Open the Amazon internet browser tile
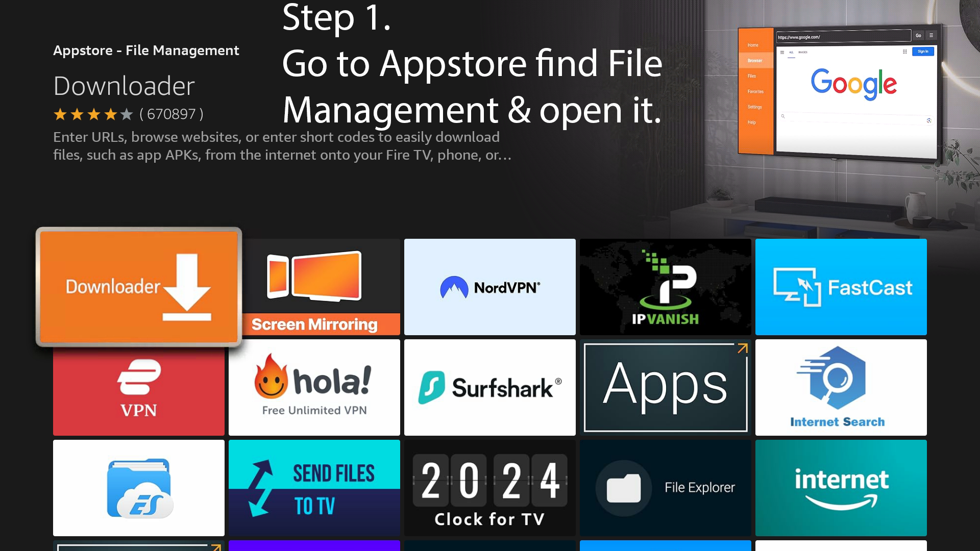This screenshot has height=551, width=980. coord(841,488)
